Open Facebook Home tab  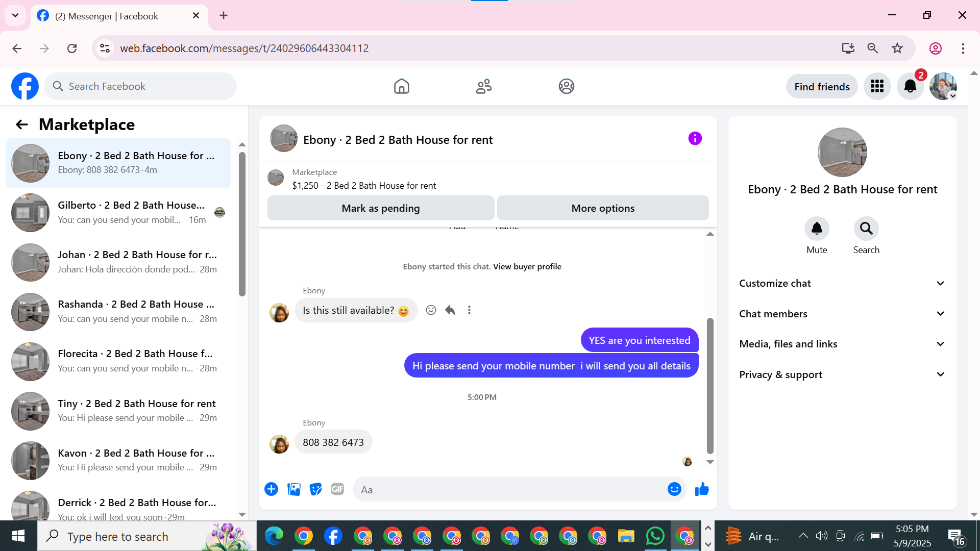402,86
